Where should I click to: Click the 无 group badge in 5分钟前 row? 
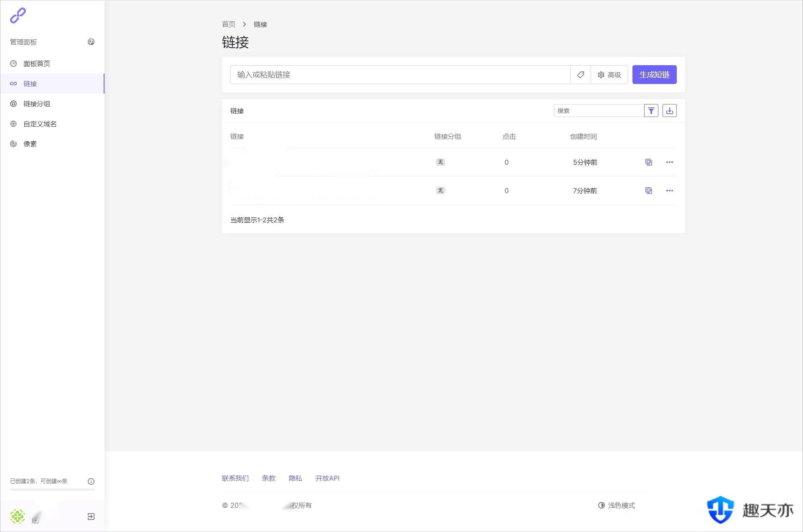pyautogui.click(x=440, y=162)
